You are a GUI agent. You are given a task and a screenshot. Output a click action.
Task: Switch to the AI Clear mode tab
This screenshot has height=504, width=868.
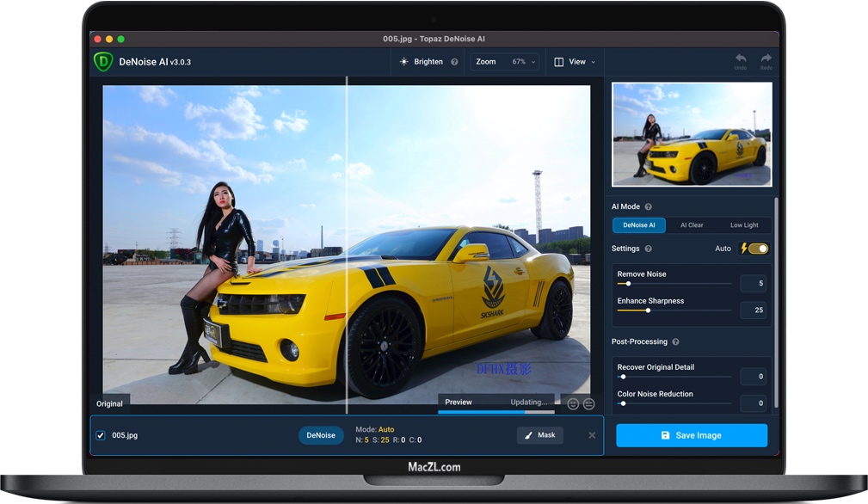692,225
